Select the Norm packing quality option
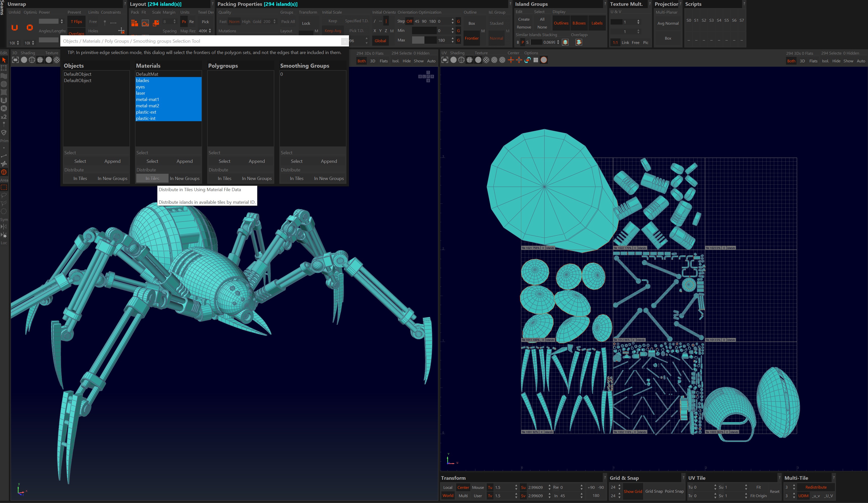 (x=234, y=22)
